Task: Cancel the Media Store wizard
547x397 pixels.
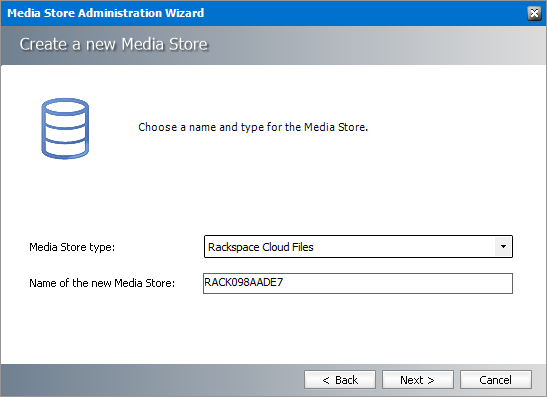Action: pyautogui.click(x=496, y=380)
